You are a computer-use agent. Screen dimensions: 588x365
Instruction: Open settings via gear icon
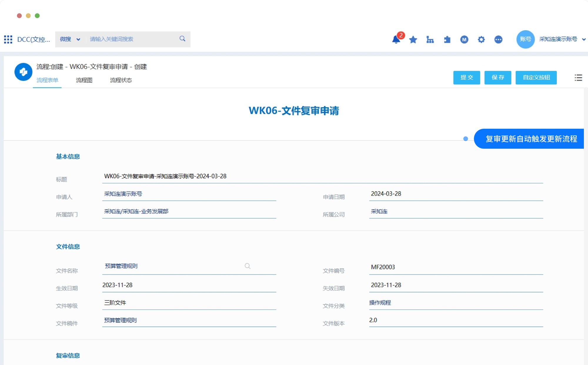[x=481, y=39]
